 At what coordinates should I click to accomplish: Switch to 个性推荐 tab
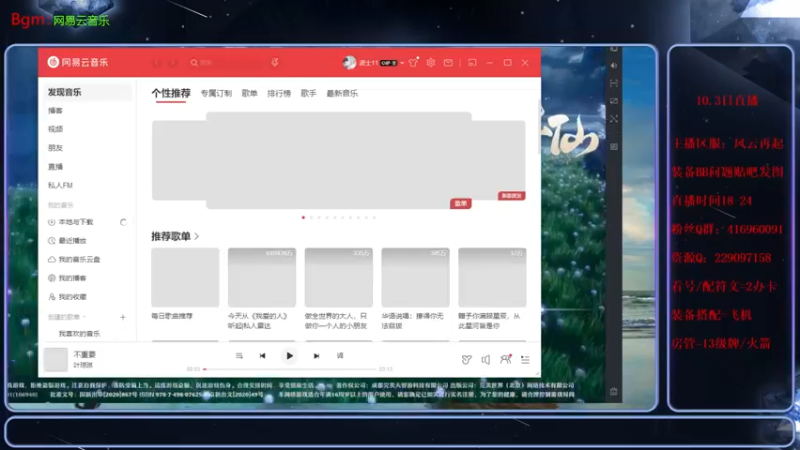pos(171,93)
